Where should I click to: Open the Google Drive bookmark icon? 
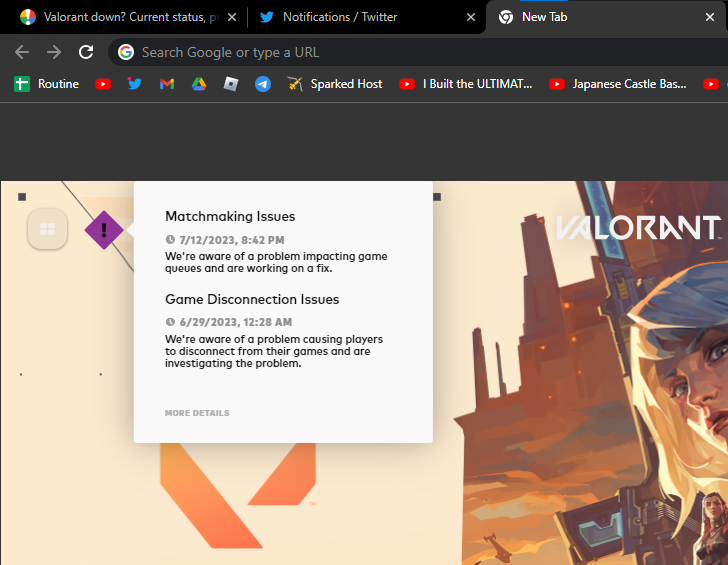199,84
